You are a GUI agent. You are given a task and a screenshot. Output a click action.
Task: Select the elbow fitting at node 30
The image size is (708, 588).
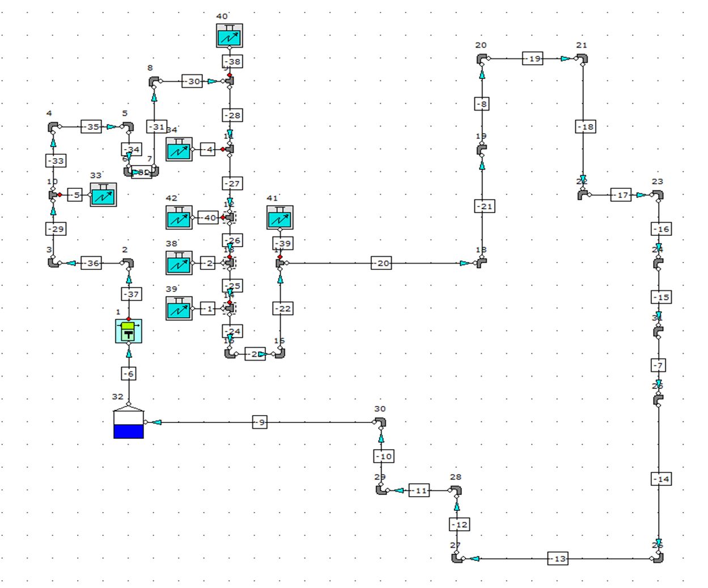381,422
